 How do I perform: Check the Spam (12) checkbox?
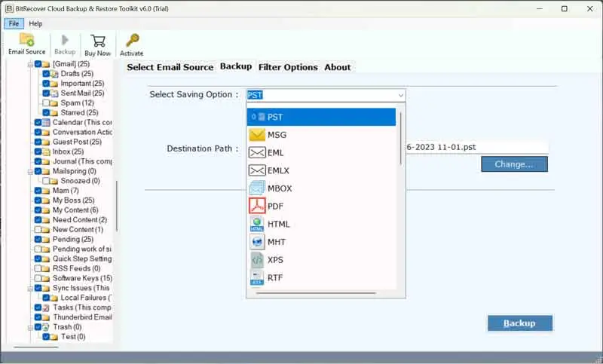(x=46, y=102)
